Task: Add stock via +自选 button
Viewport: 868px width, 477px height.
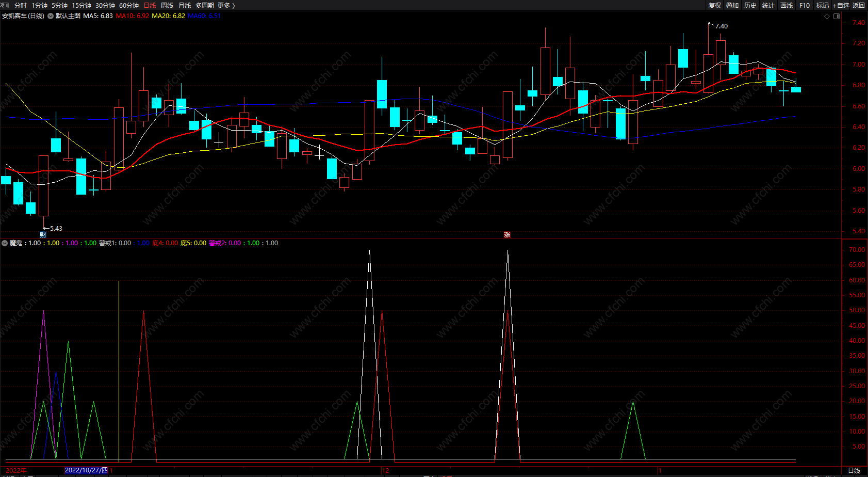Action: click(x=841, y=5)
